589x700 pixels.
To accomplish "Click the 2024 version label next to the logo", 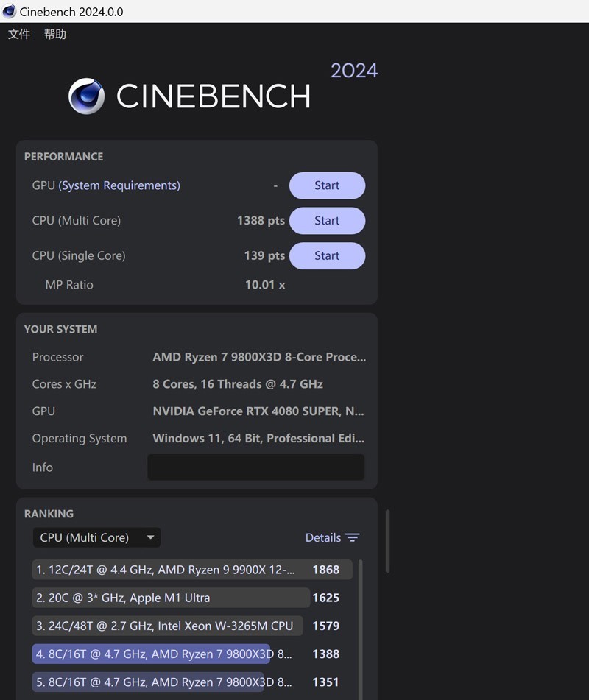I will [x=354, y=70].
